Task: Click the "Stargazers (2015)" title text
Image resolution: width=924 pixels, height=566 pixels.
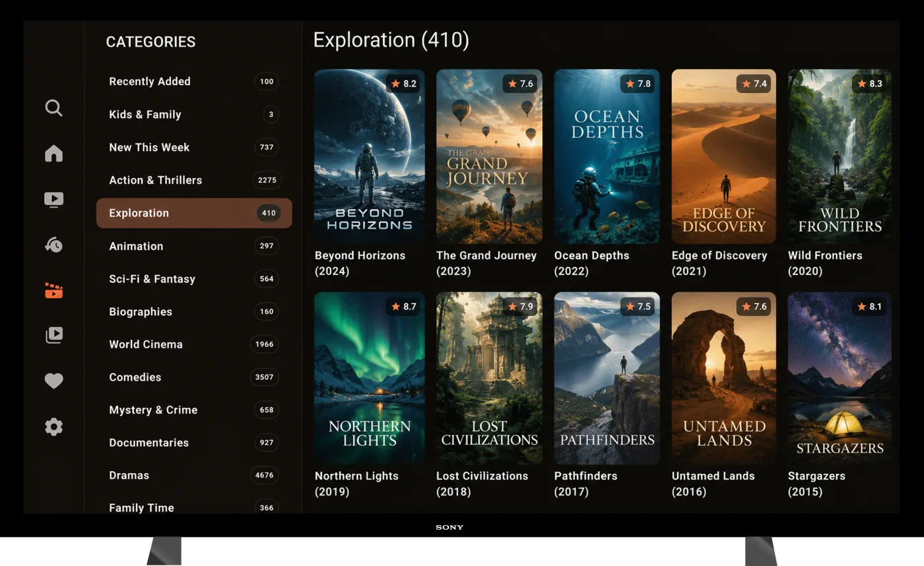Action: click(x=816, y=484)
